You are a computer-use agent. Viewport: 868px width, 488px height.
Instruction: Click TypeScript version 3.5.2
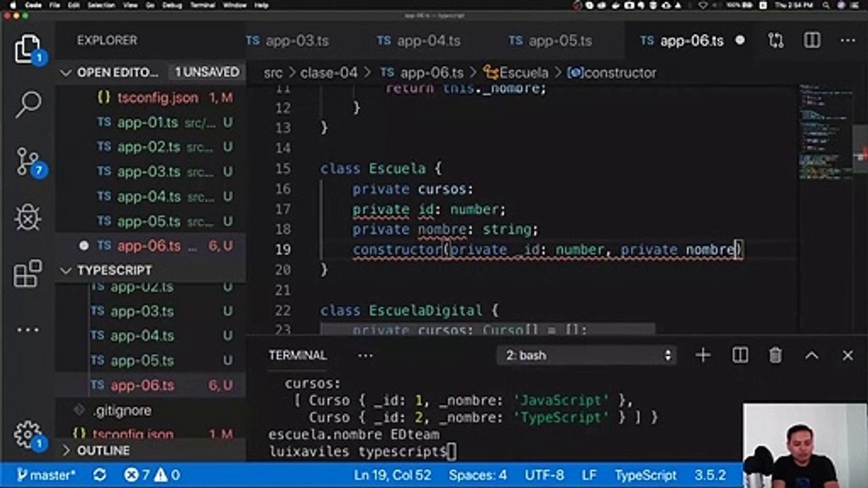pos(710,475)
